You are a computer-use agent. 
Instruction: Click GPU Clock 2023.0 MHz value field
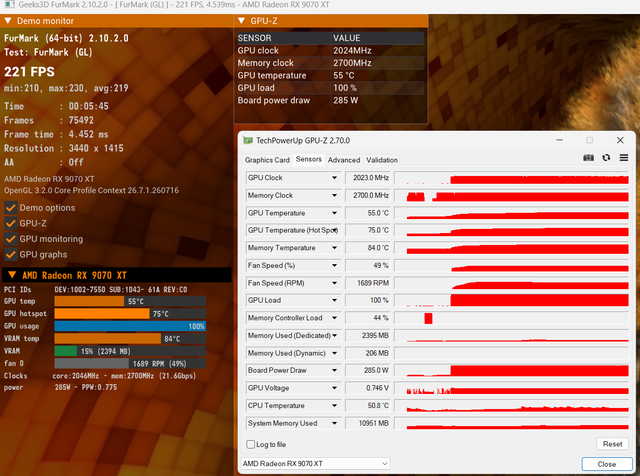[x=368, y=178]
